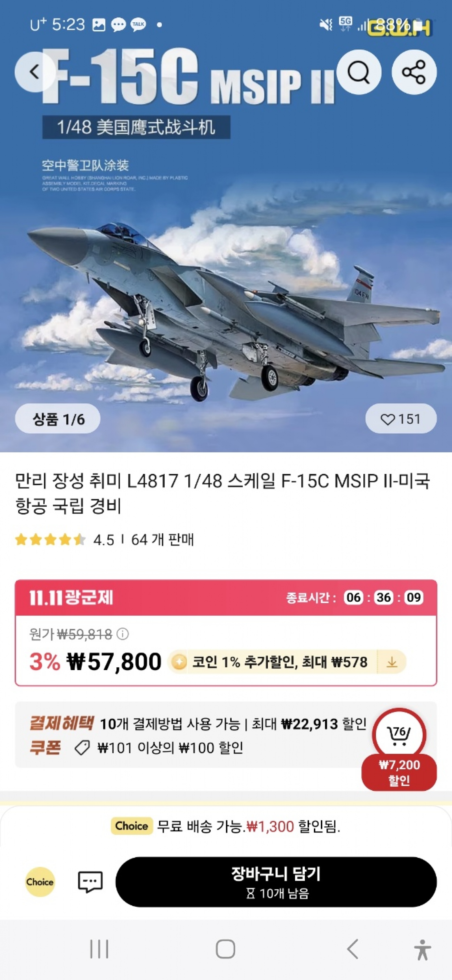
Task: Open Android recent apps navigation button
Action: tap(99, 949)
